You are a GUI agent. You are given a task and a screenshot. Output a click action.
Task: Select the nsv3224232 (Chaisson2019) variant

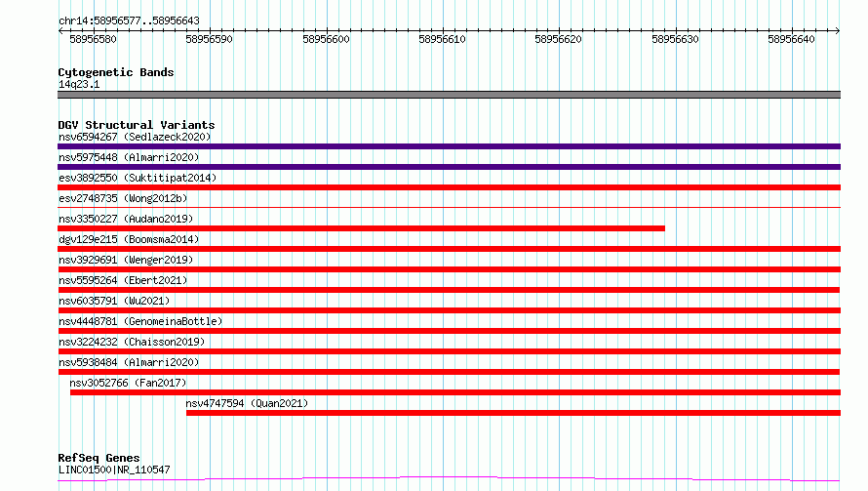tap(132, 342)
